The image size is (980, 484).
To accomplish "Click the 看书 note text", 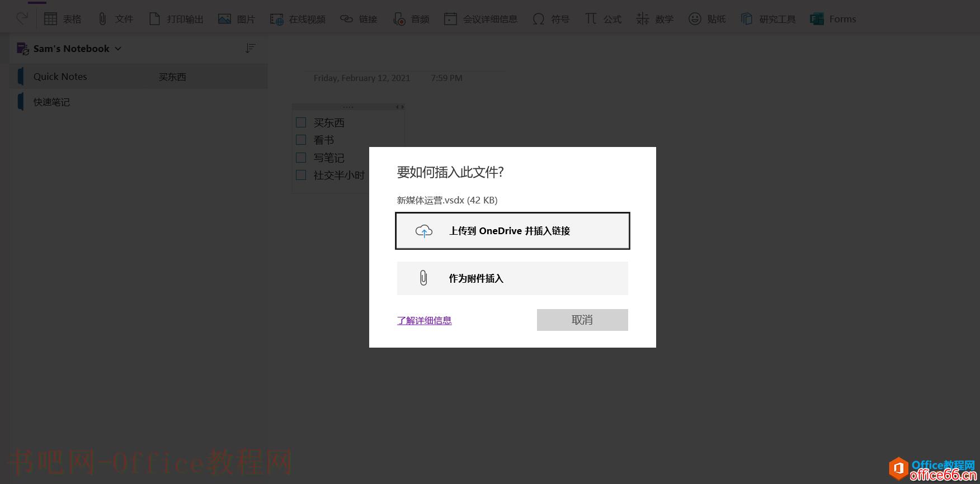I will (324, 140).
